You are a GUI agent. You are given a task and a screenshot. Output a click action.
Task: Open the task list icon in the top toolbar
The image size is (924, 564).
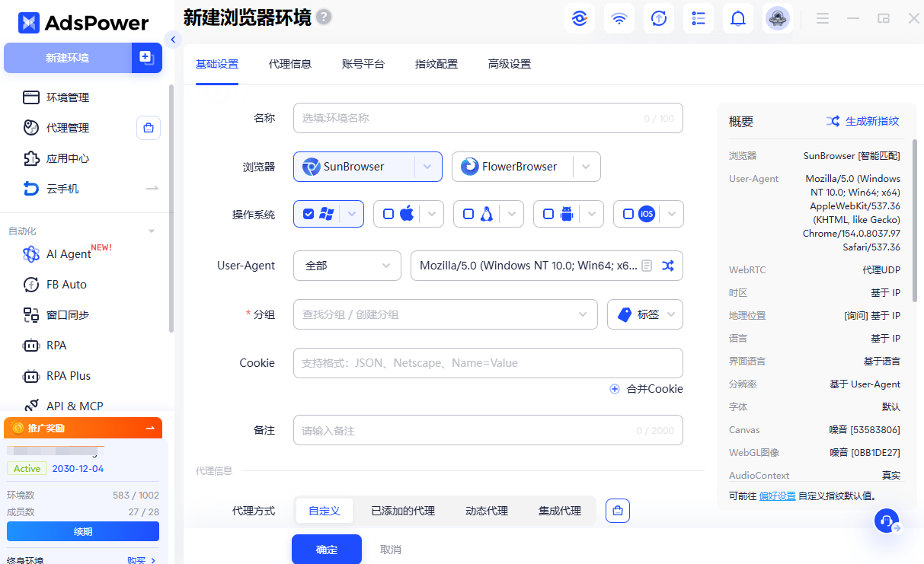(x=699, y=18)
